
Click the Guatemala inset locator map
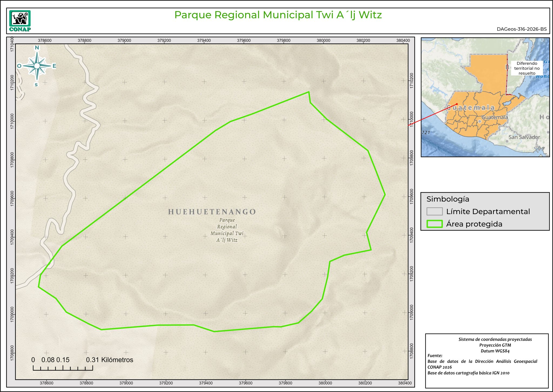[485, 97]
